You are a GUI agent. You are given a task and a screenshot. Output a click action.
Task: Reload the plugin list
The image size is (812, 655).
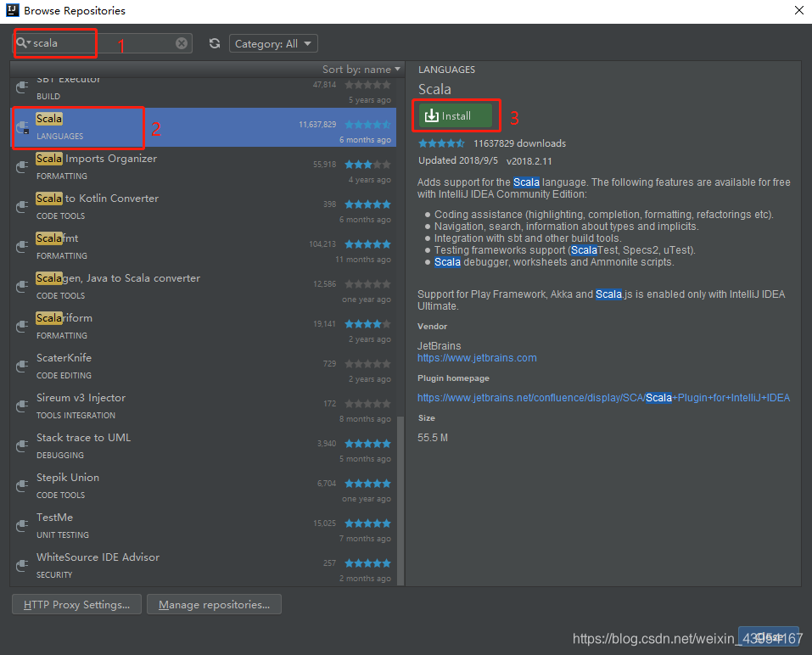pyautogui.click(x=215, y=43)
